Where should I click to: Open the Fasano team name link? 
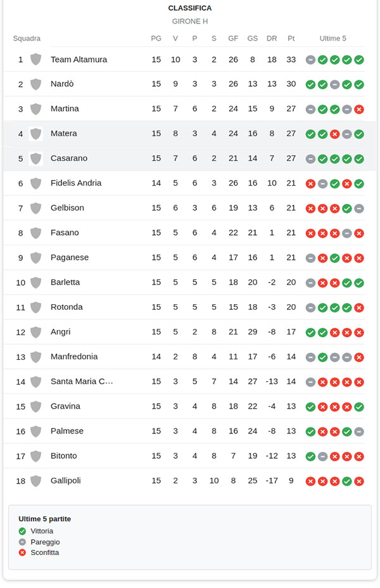(65, 233)
